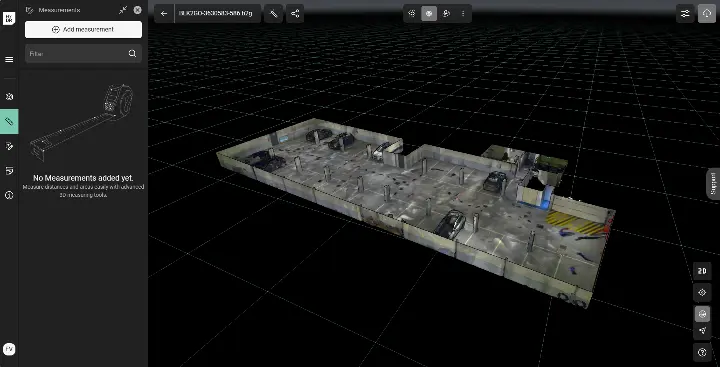720x367 pixels.
Task: Toggle the highlighted globe view button at bottom right
Action: (702, 314)
